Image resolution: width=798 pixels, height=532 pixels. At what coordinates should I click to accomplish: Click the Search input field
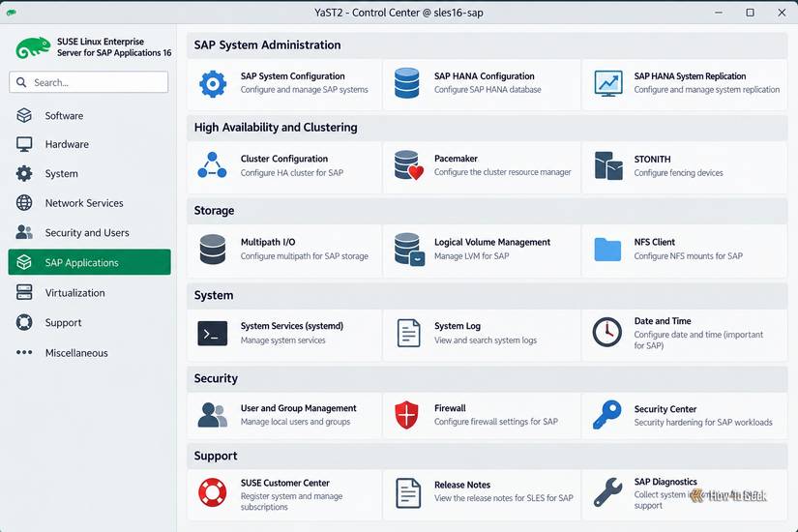coord(89,82)
